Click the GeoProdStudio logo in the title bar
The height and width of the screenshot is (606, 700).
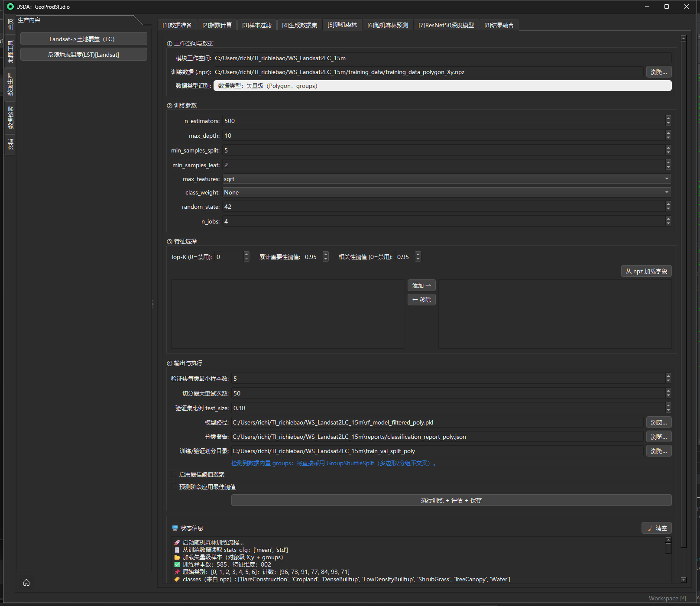[10, 6]
